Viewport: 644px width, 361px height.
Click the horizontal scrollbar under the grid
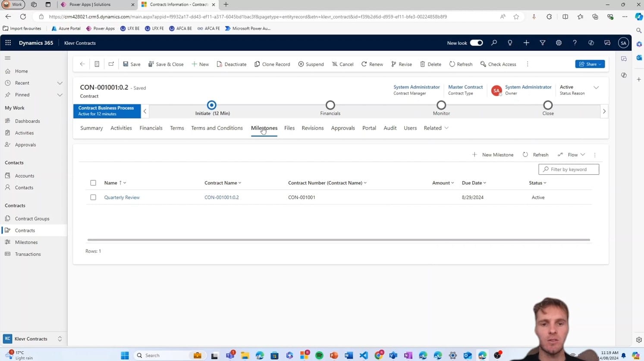click(x=339, y=240)
